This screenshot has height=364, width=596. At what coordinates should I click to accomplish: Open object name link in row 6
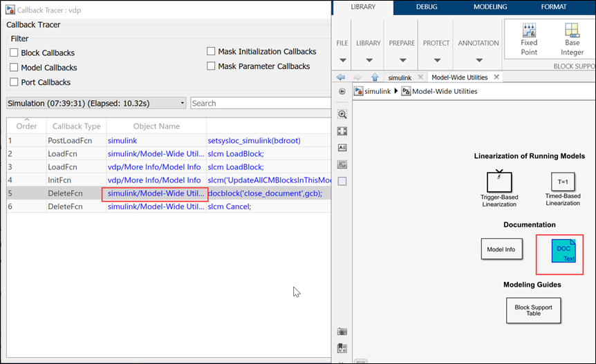pyautogui.click(x=156, y=207)
